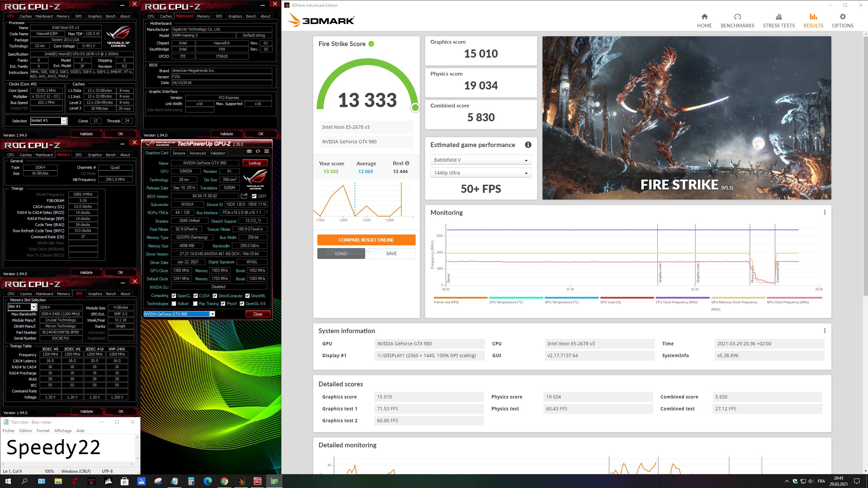Image resolution: width=868 pixels, height=488 pixels.
Task: Click Frame rate (FPS) legend swatch
Action: click(460, 298)
